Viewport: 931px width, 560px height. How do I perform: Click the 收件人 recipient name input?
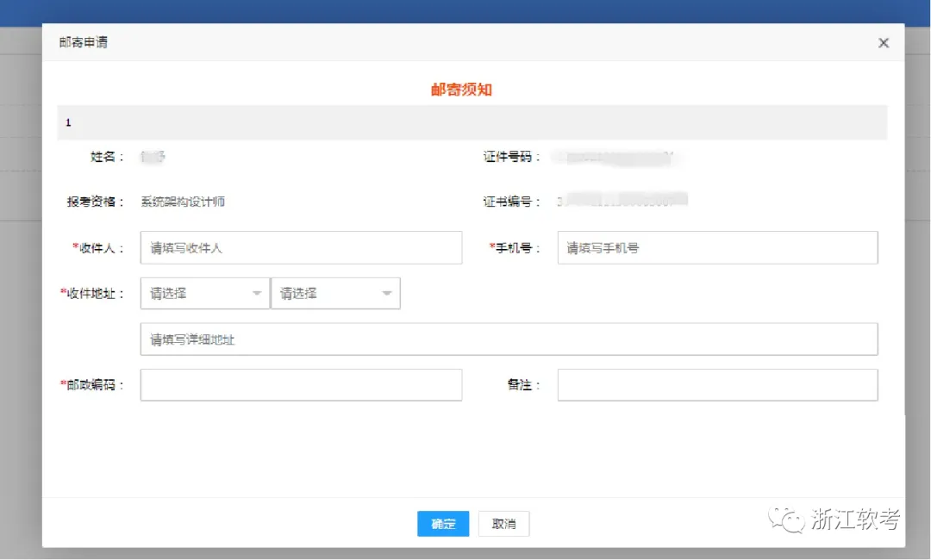click(302, 247)
